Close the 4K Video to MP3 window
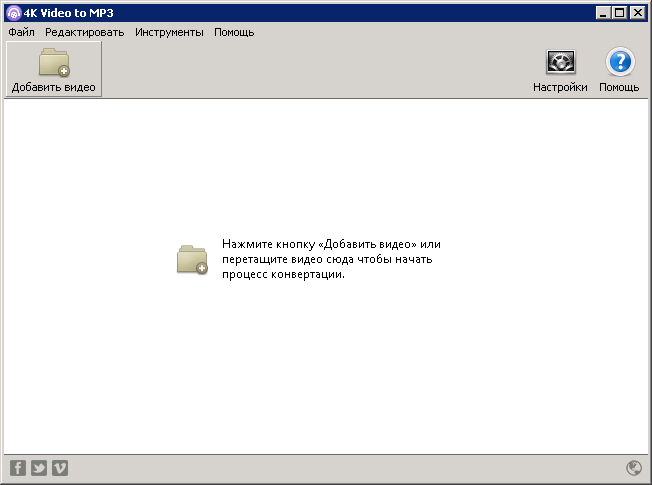The width and height of the screenshot is (652, 485). coord(637,13)
